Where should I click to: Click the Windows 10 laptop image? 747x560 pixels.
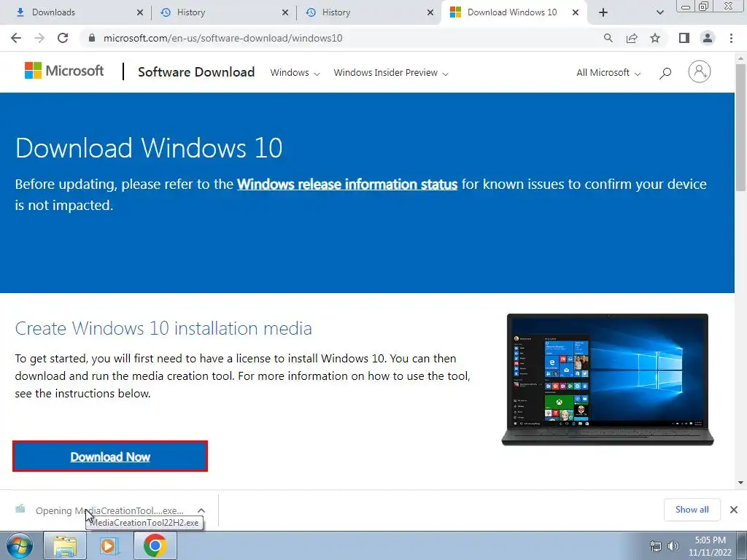coord(608,379)
